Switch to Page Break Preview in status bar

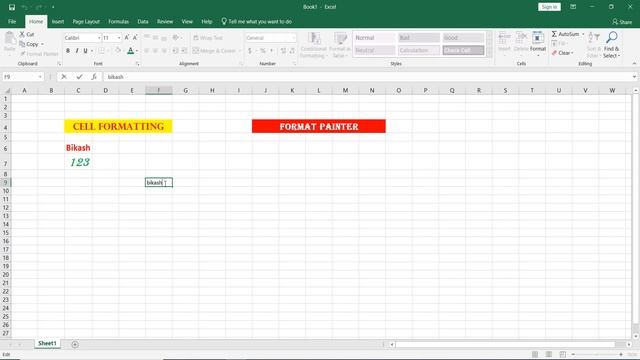(562, 354)
